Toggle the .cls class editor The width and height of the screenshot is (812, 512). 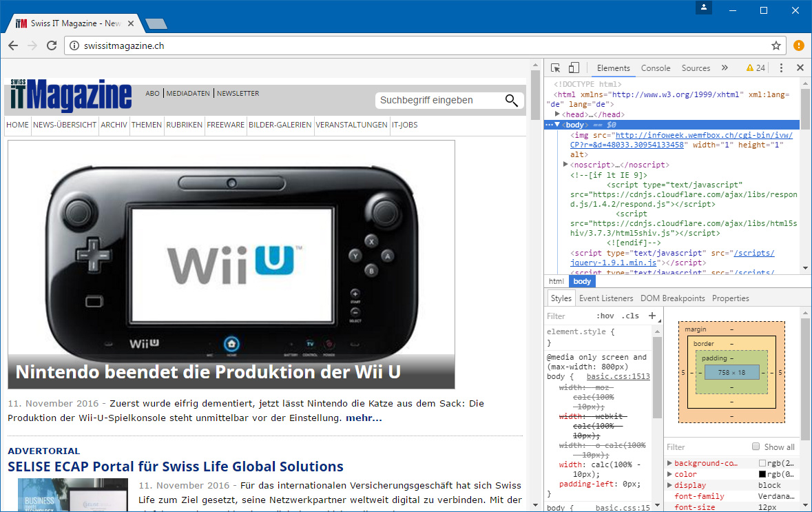630,316
